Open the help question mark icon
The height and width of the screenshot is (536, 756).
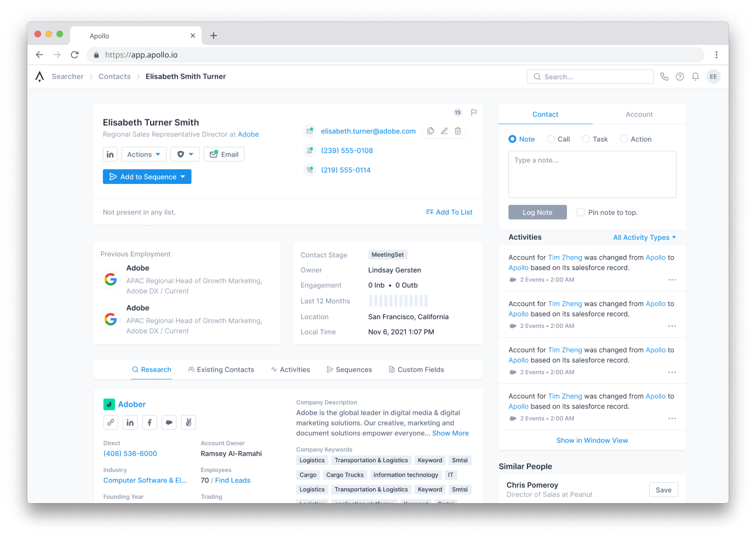pyautogui.click(x=680, y=77)
